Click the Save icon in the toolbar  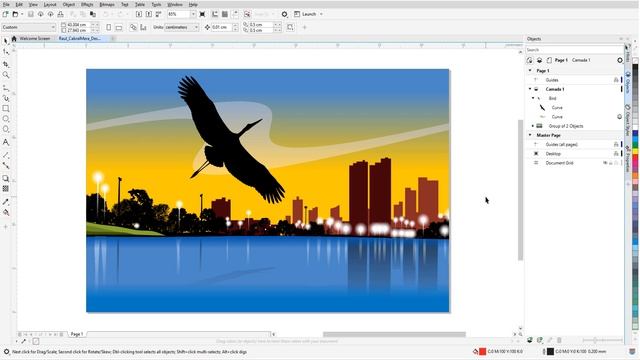click(x=31, y=14)
